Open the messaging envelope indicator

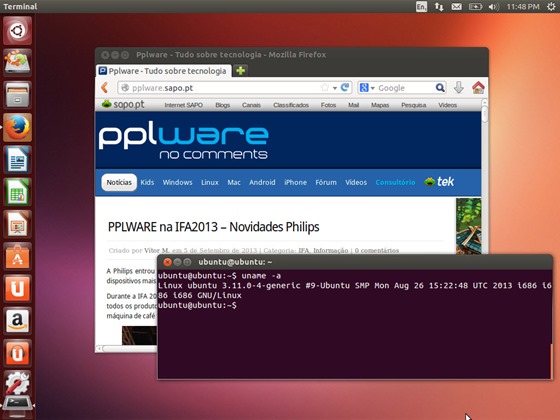pos(456,6)
